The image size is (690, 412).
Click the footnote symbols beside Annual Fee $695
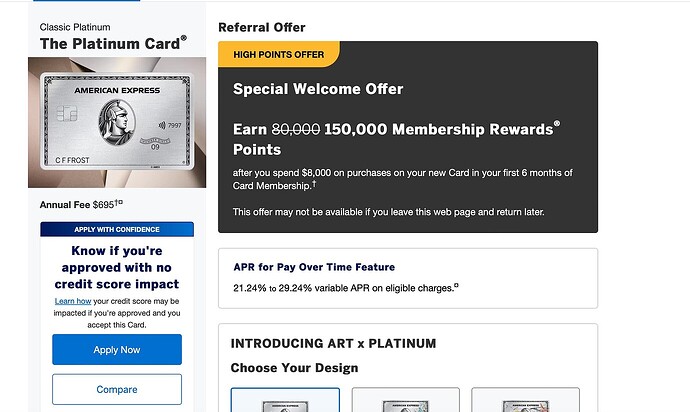click(119, 203)
